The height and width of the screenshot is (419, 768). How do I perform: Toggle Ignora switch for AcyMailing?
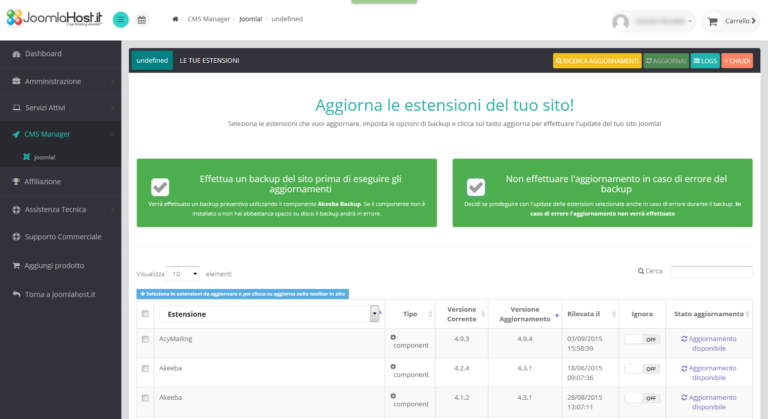pyautogui.click(x=641, y=340)
